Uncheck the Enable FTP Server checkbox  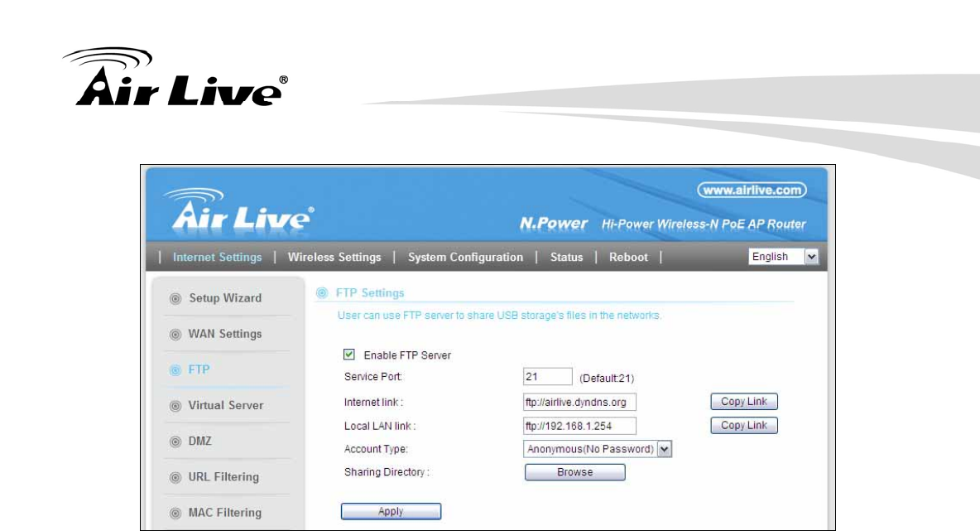pos(348,355)
